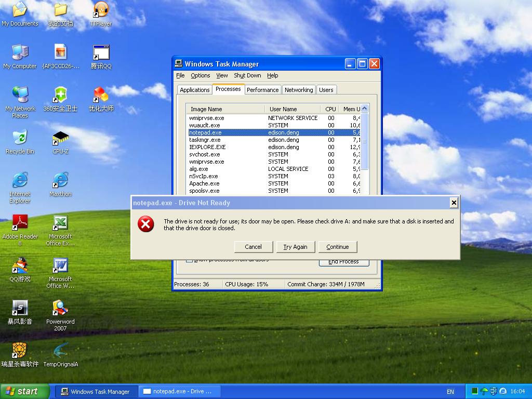Open the Internet Explorer desktop icon
The height and width of the screenshot is (399, 532).
[20, 188]
